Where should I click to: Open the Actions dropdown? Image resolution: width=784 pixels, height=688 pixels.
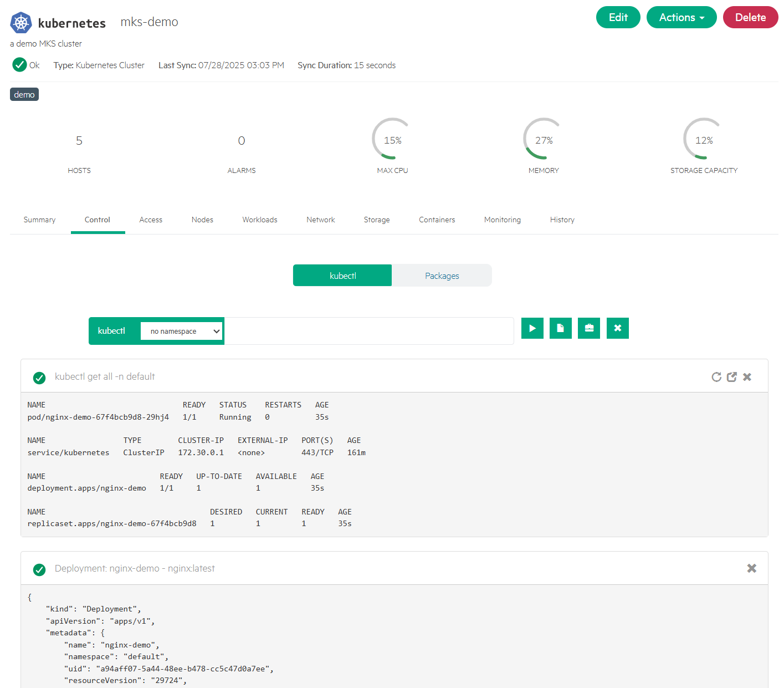(x=681, y=17)
